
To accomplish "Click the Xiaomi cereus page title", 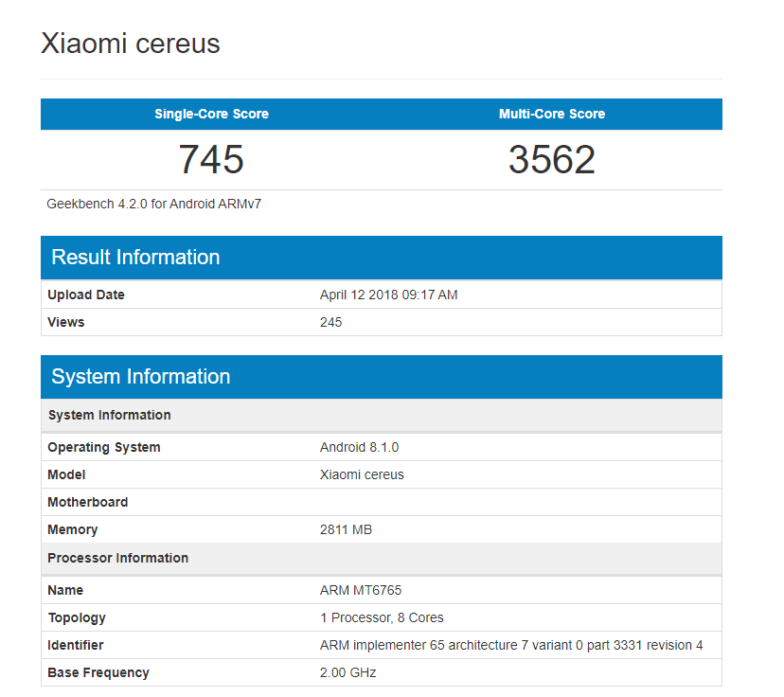I will 131,44.
